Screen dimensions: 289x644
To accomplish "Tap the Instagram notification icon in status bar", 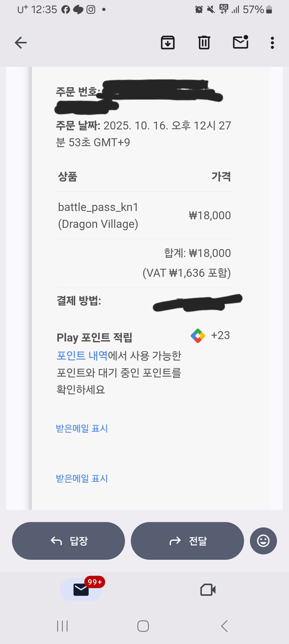I will pos(91,10).
